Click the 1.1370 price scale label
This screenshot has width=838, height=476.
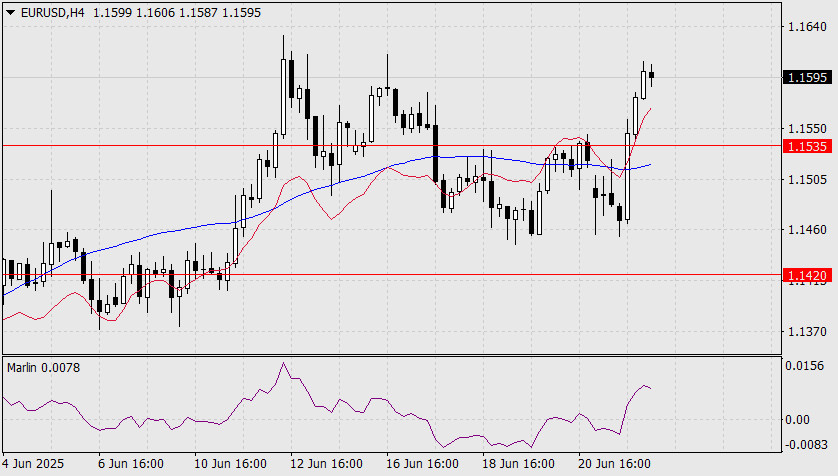click(x=807, y=332)
